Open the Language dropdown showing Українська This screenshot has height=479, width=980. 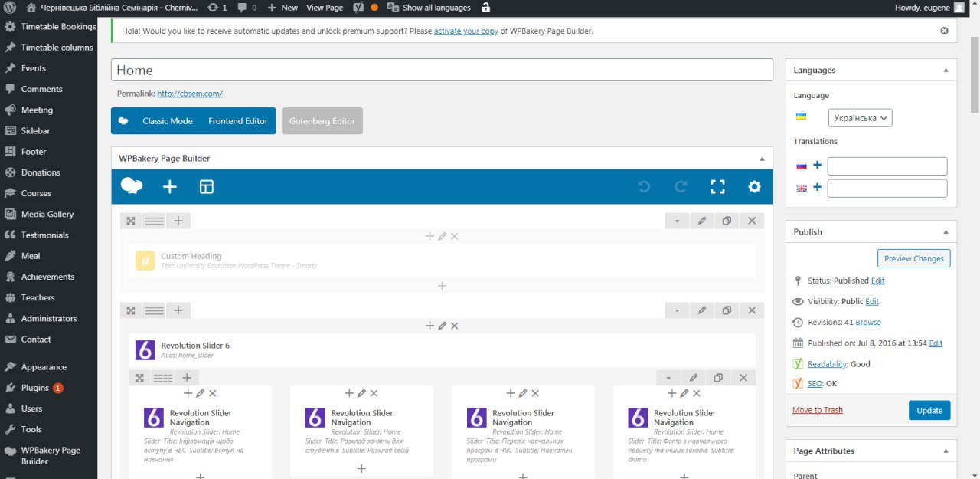tap(860, 118)
